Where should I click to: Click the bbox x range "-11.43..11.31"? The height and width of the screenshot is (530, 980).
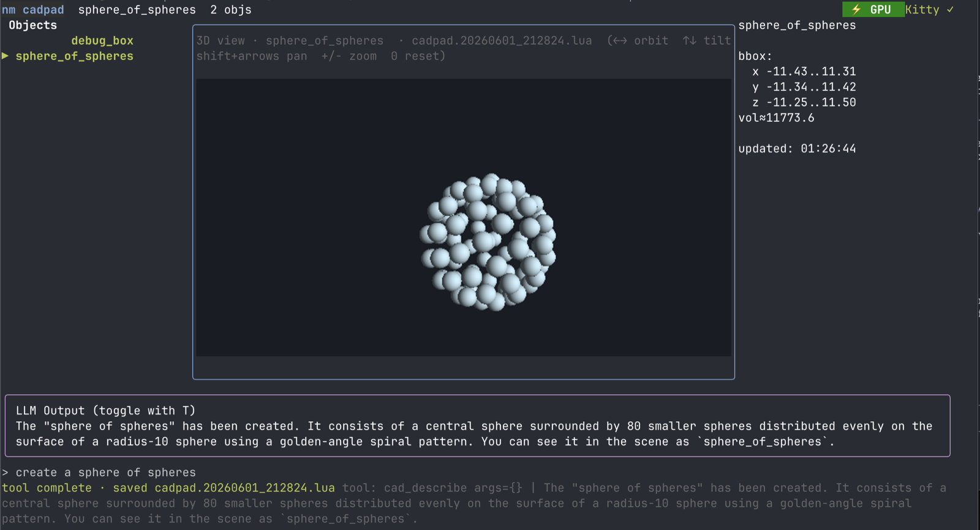(811, 72)
